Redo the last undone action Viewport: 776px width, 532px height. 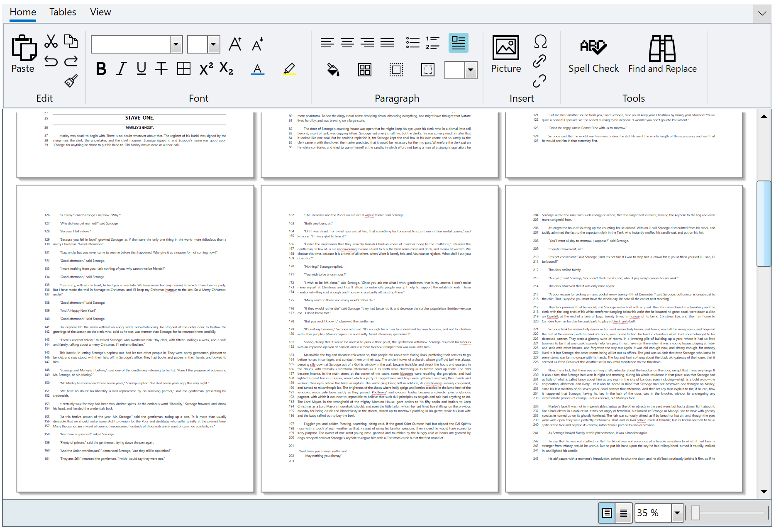71,61
